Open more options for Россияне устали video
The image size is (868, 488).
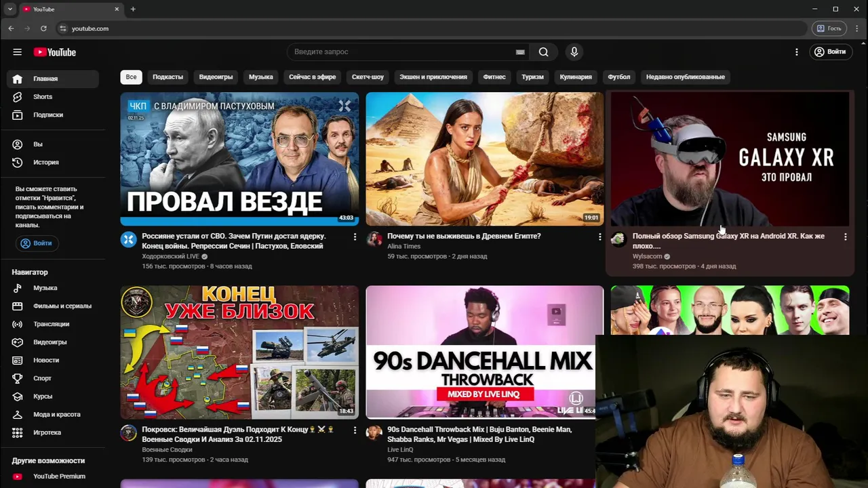(355, 237)
